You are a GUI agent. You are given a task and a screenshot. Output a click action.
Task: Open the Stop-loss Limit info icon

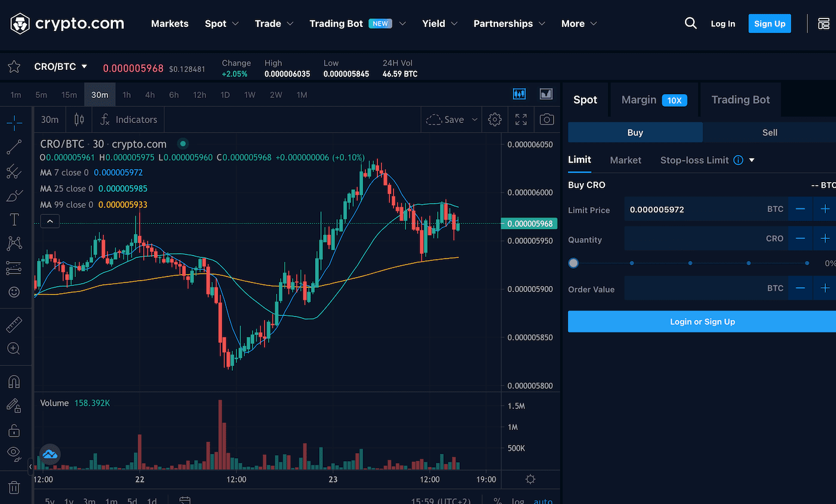coord(738,160)
